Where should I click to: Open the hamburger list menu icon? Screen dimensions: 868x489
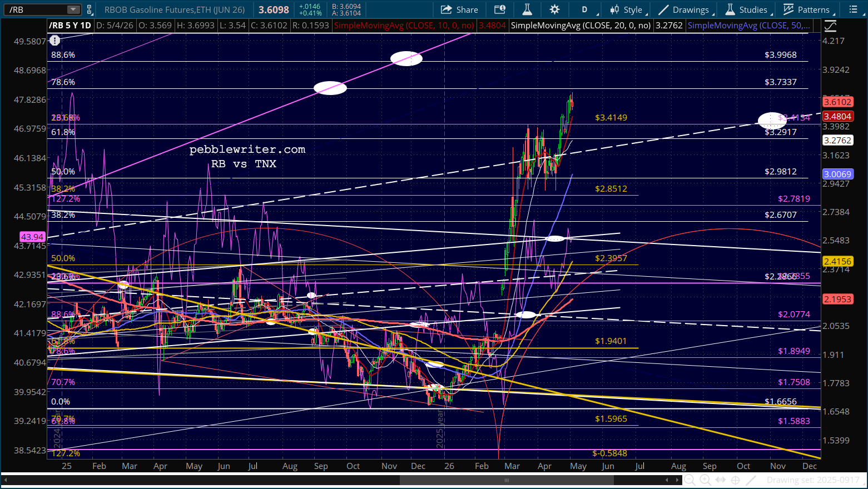click(x=854, y=9)
